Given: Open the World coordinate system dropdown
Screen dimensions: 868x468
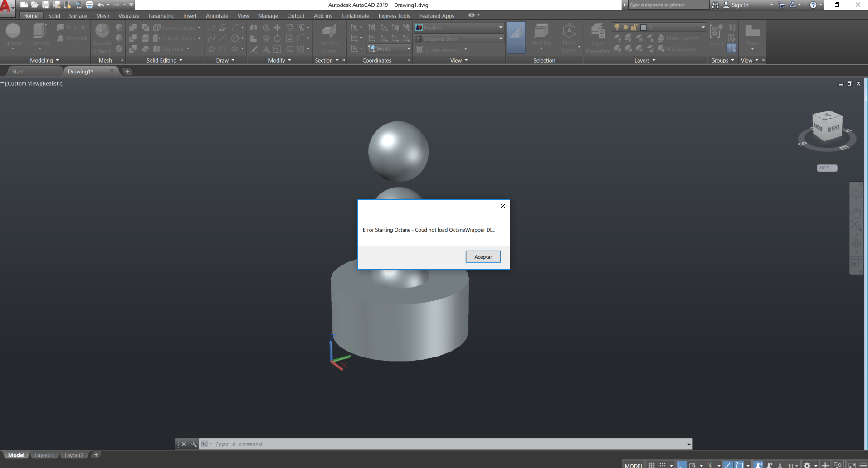Looking at the screenshot, I should point(389,49).
